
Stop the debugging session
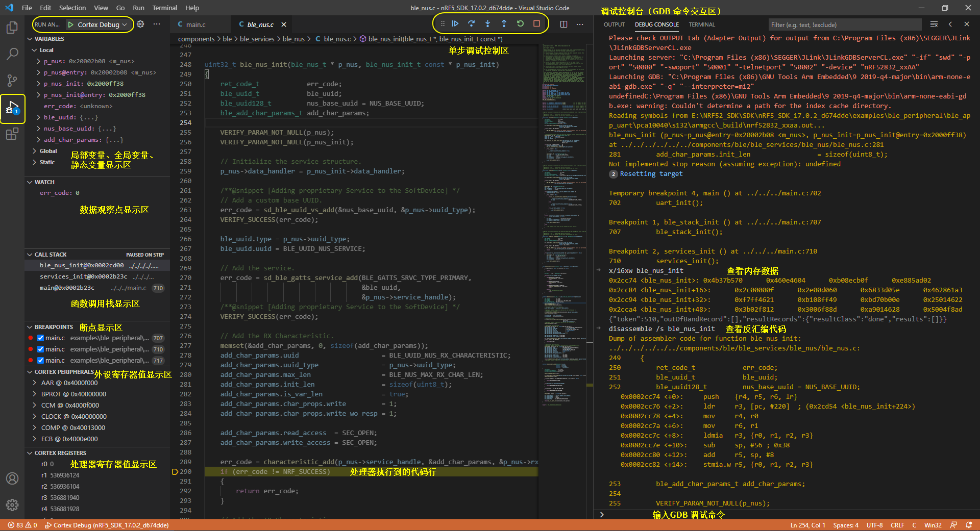(x=536, y=23)
